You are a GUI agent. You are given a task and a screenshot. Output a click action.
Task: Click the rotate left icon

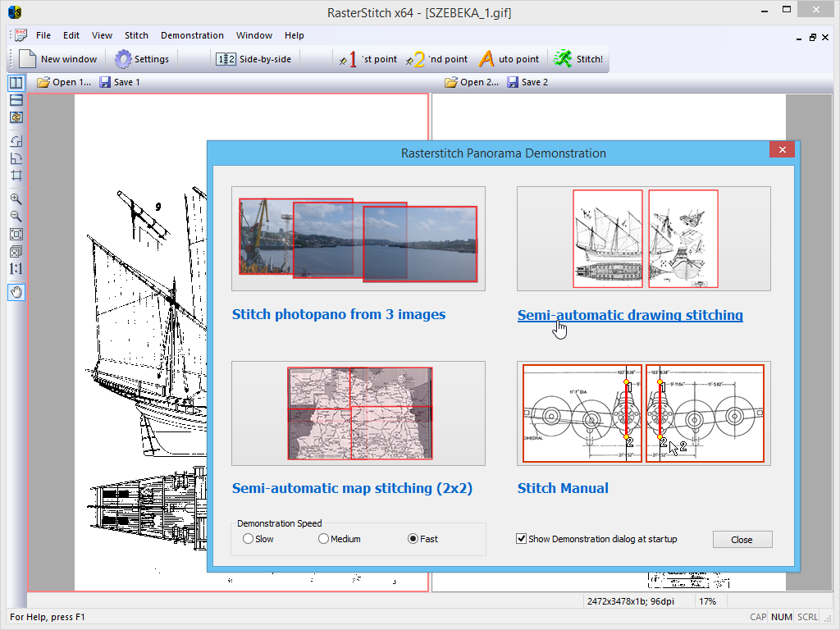(x=16, y=141)
